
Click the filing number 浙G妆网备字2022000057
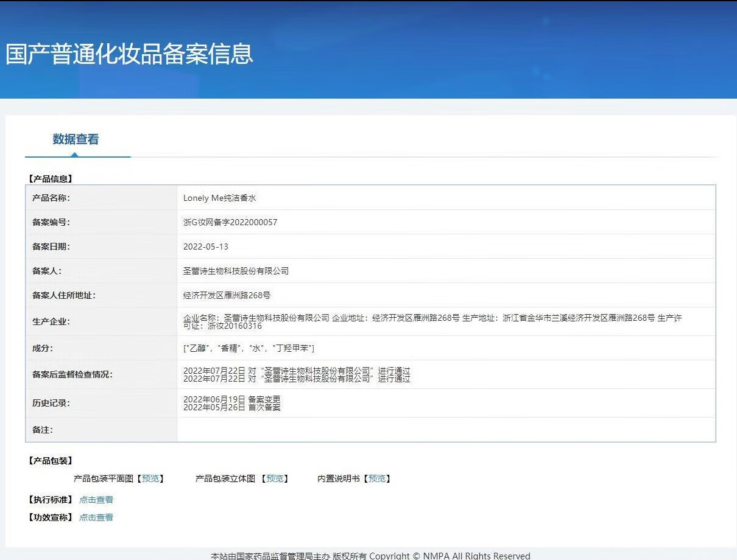pos(230,223)
